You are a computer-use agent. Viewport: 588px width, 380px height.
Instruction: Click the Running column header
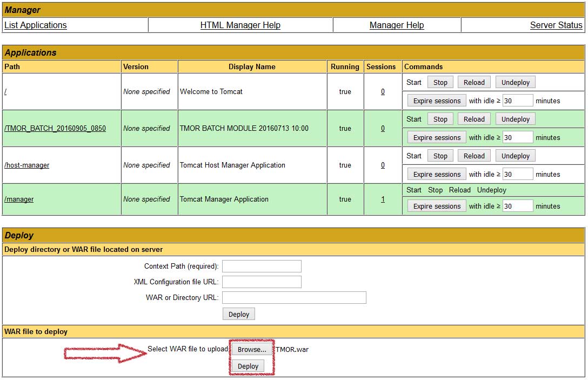pyautogui.click(x=345, y=67)
